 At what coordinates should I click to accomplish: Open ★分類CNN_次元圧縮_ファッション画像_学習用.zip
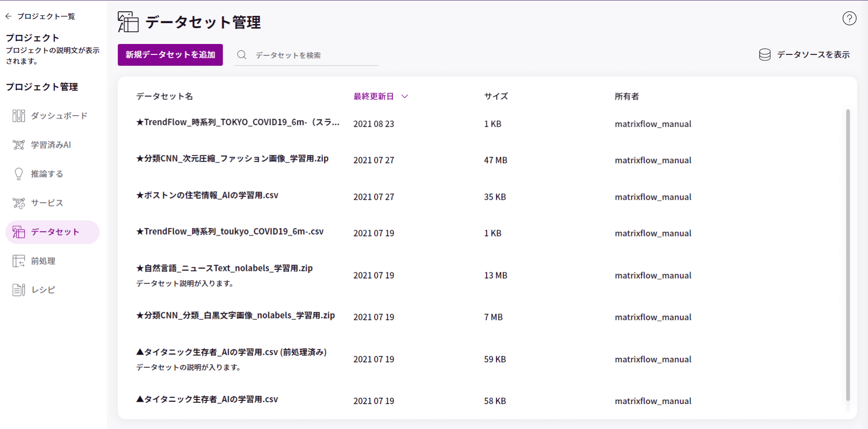tap(232, 159)
